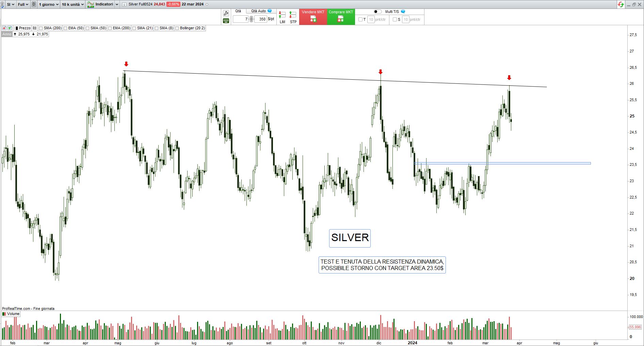Enable the EMA (50) indicator checkbox
This screenshot has height=346, width=644.
click(x=65, y=28)
